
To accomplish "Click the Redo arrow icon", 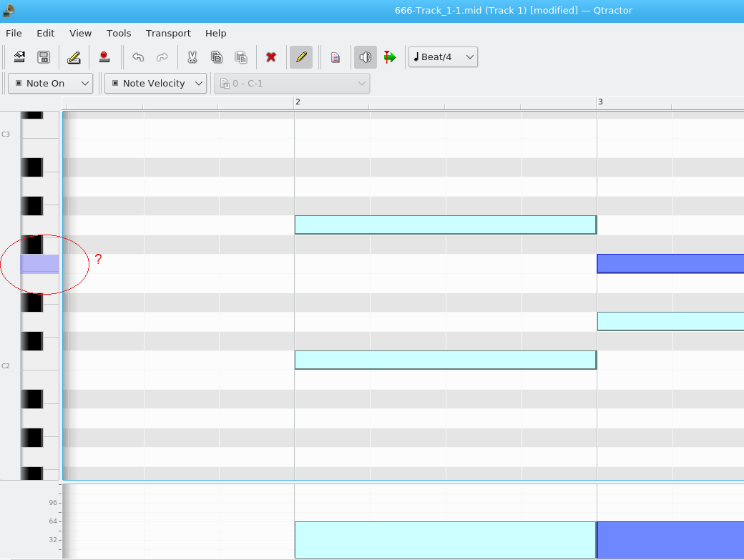I will coord(162,57).
